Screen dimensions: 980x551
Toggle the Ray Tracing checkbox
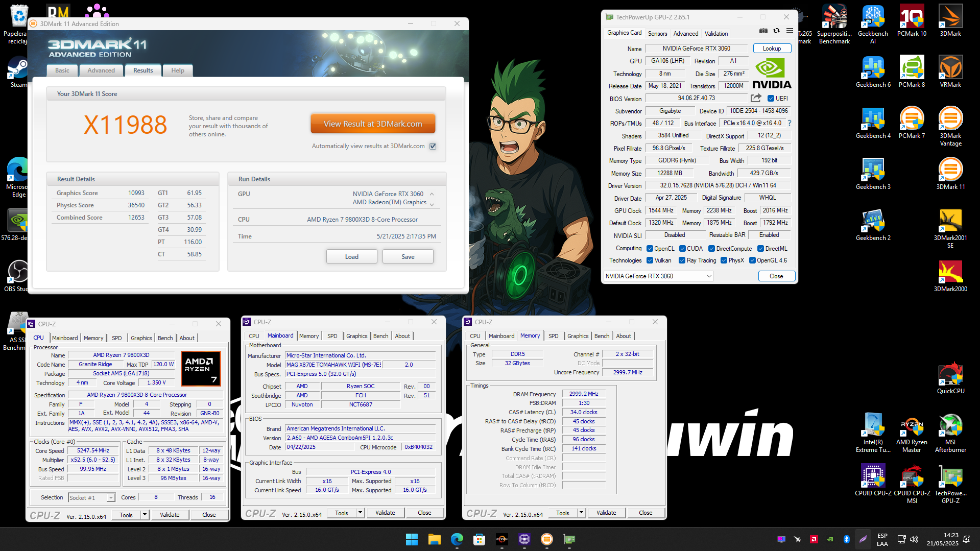pyautogui.click(x=682, y=260)
